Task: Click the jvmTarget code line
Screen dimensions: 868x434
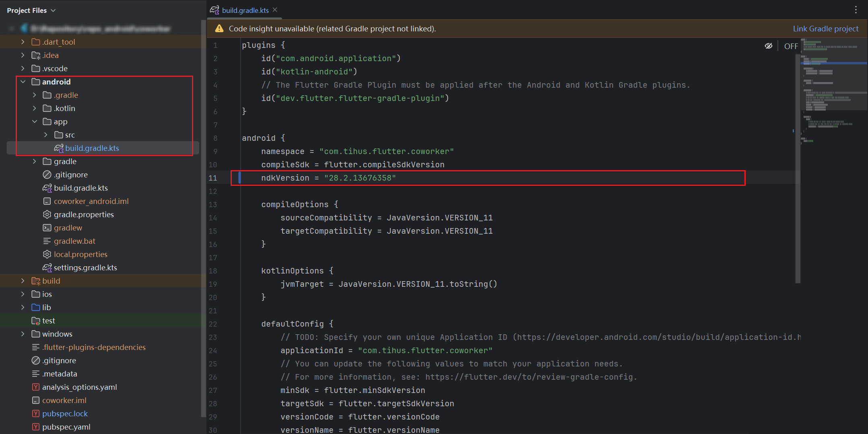Action: click(389, 284)
